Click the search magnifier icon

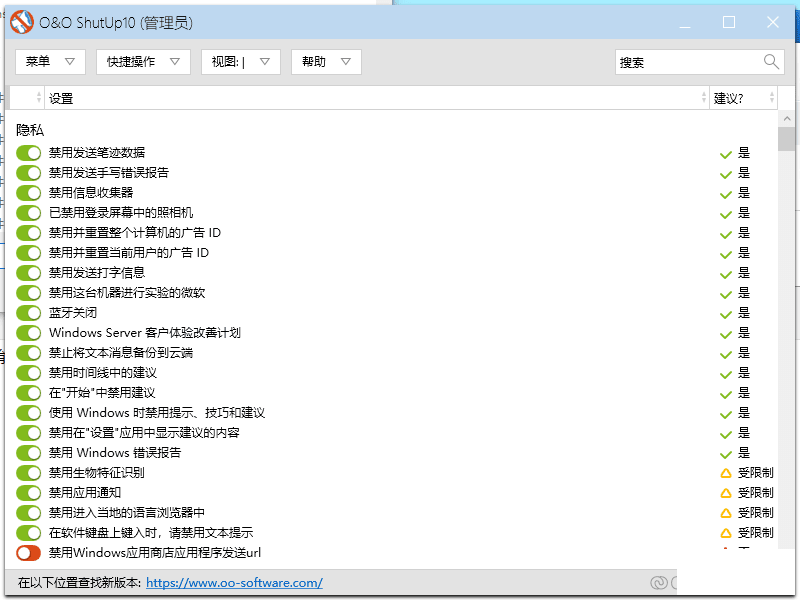pos(771,62)
